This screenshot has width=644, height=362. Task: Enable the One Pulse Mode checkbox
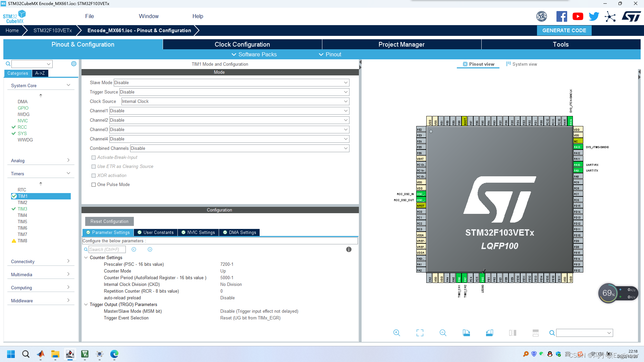94,184
